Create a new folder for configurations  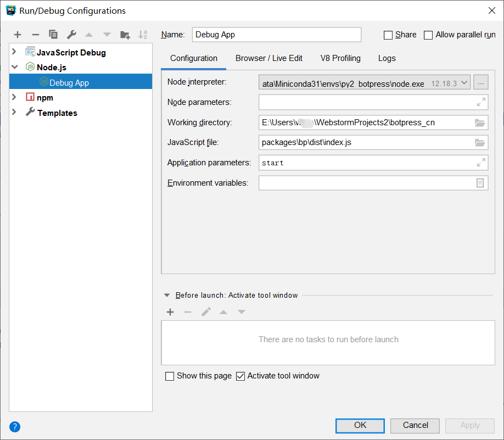125,35
